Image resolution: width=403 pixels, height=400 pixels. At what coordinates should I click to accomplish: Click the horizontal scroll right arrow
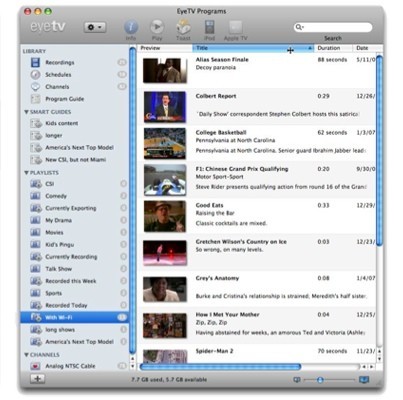371,367
